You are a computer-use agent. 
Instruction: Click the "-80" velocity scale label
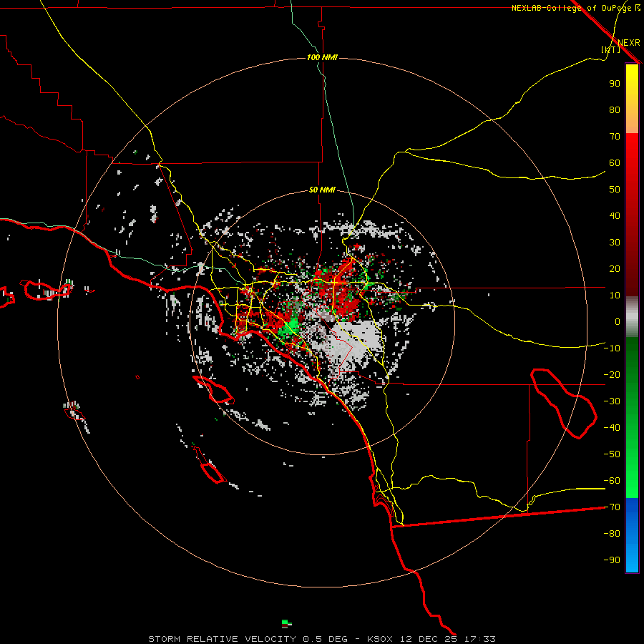point(612,534)
